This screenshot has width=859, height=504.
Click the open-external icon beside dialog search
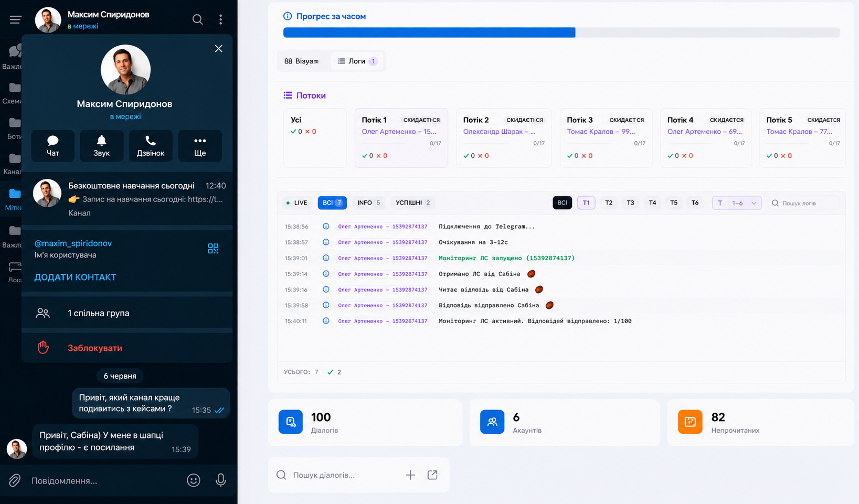click(432, 475)
